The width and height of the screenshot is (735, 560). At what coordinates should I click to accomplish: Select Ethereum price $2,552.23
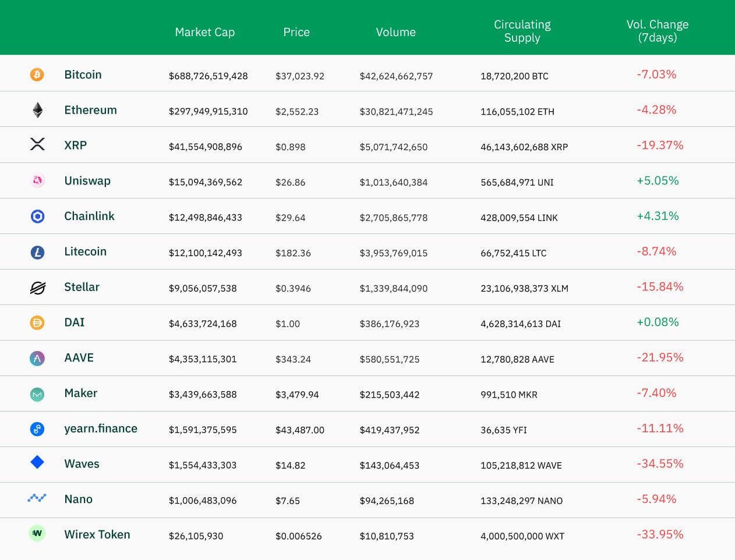pos(297,112)
